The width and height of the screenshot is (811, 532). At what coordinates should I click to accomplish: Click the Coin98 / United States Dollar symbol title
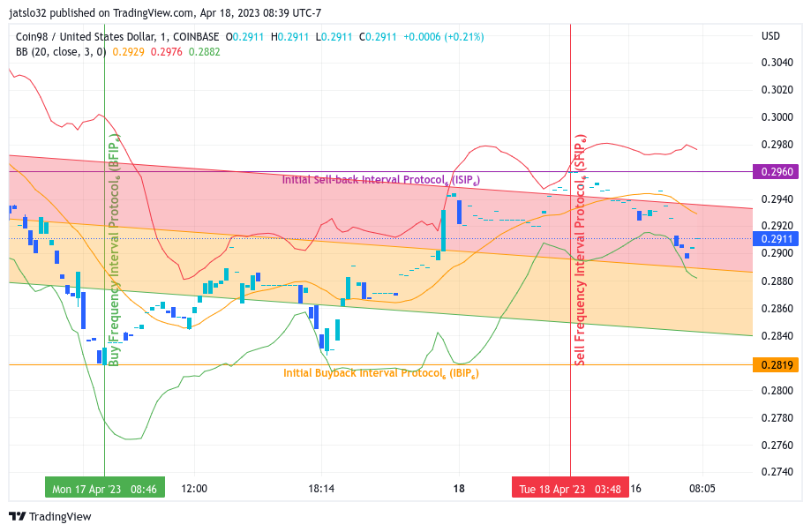(x=117, y=37)
